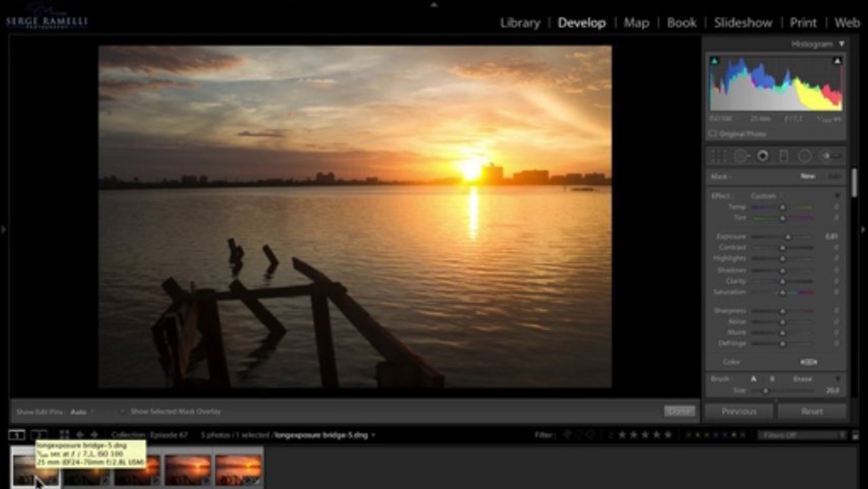Collapse the Effect sliders disclosure triangle
Screen dimensions: 868x489
[x=837, y=196]
